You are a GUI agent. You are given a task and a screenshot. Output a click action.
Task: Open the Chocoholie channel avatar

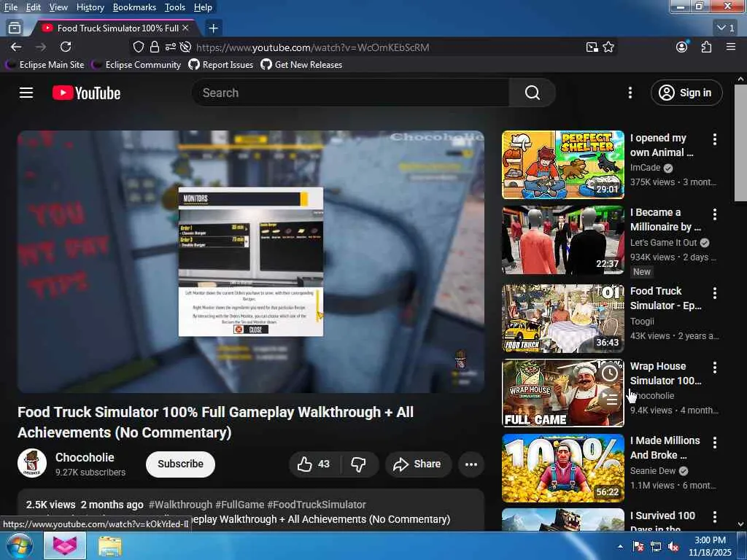click(32, 463)
